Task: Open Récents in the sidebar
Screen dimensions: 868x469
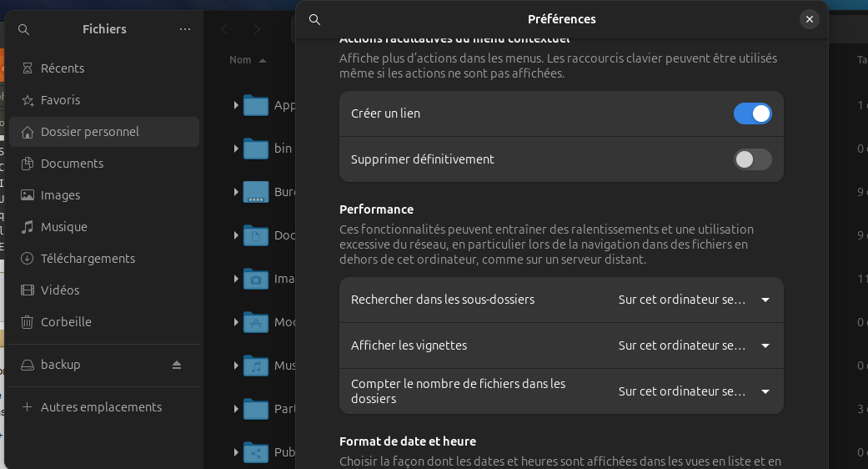Action: click(x=104, y=68)
